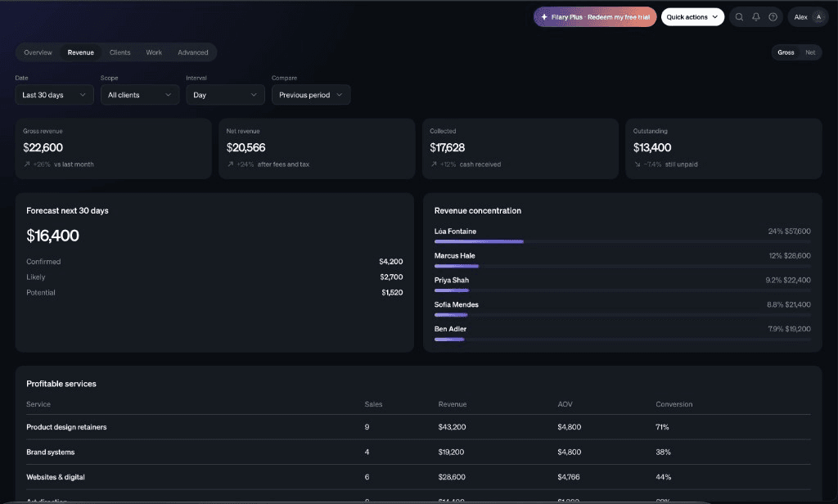Click the Potential forecast amount $1,520
The width and height of the screenshot is (838, 504).
[392, 293]
